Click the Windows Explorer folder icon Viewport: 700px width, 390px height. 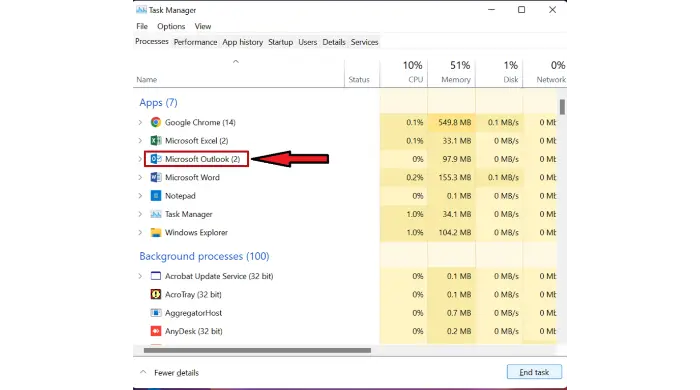click(x=155, y=232)
